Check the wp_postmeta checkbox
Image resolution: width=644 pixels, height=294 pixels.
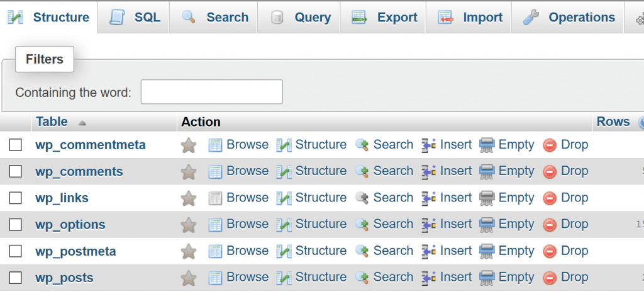tap(16, 251)
